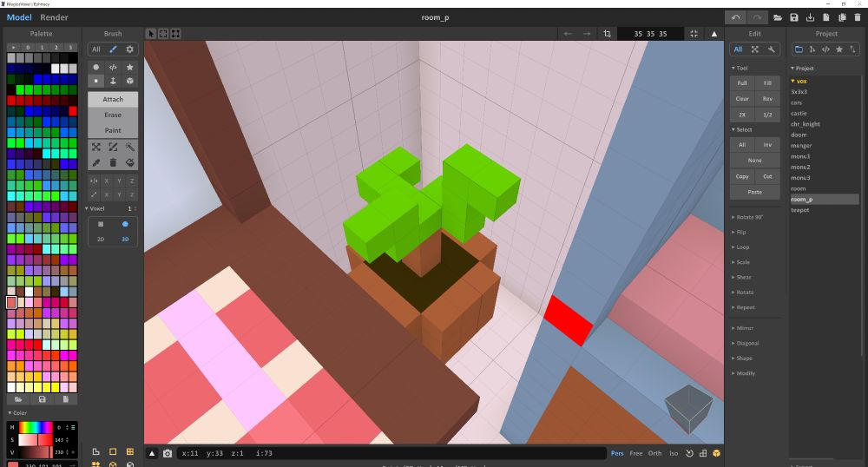Switch to Model mode

click(x=19, y=17)
